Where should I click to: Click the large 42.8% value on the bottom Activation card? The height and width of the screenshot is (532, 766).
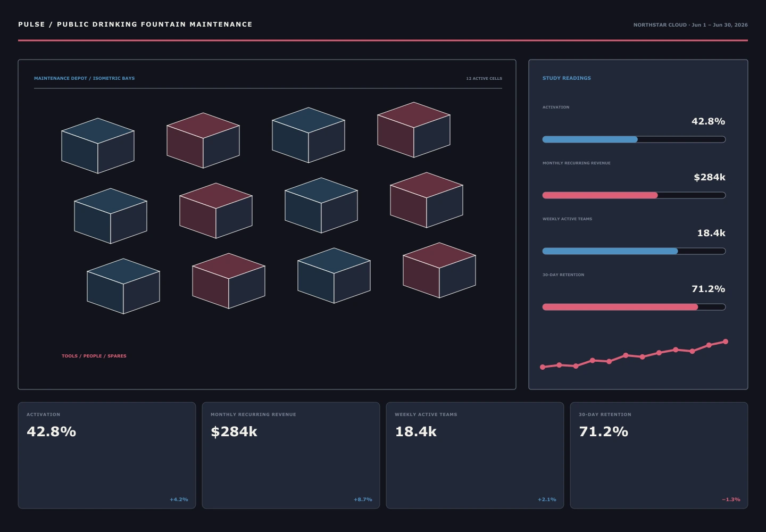click(52, 431)
